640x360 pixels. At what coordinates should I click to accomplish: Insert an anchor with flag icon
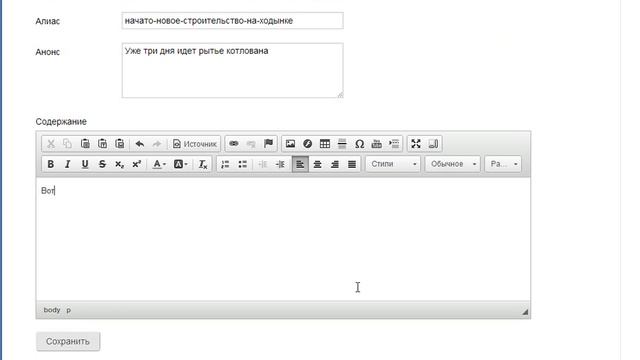click(268, 144)
